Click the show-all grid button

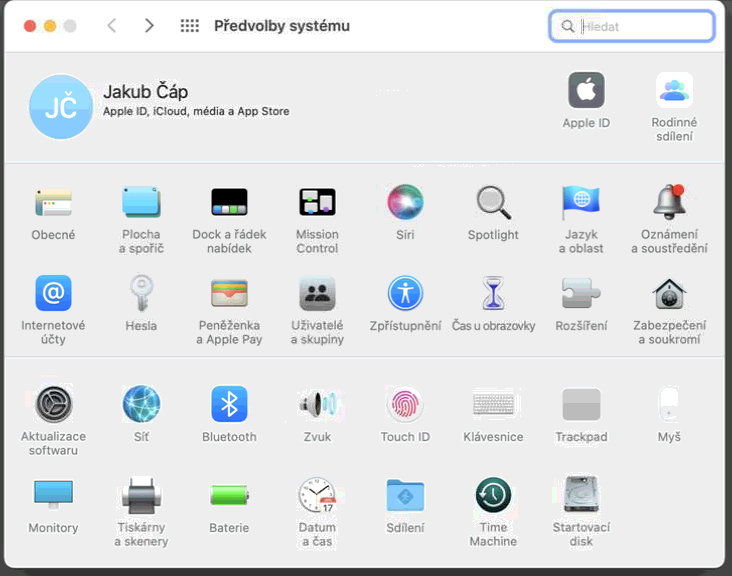(189, 26)
